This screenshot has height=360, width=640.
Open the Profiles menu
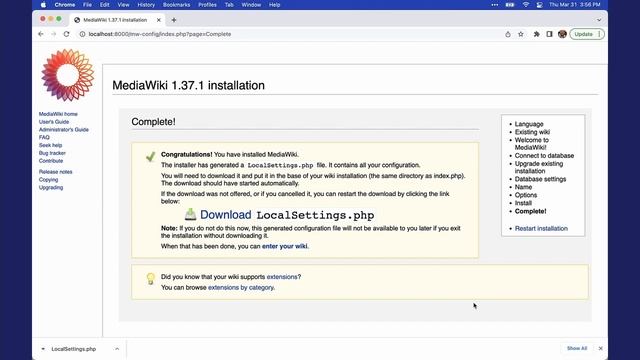point(207,5)
